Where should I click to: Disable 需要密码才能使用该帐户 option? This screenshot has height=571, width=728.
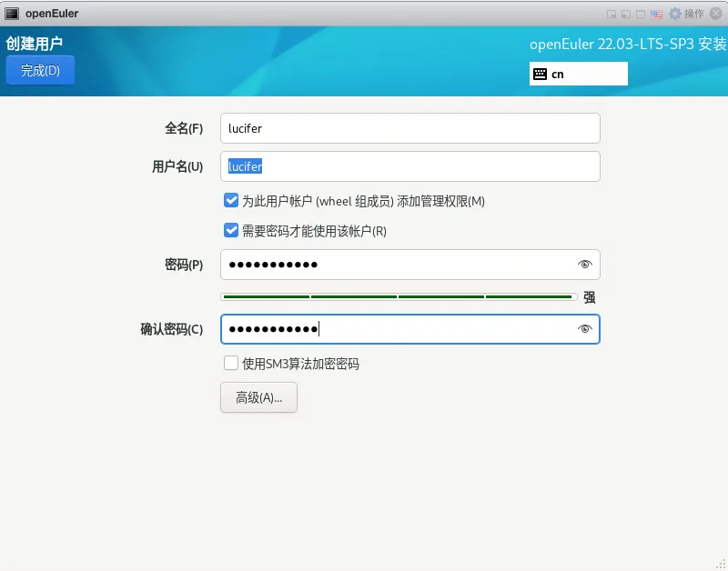231,231
